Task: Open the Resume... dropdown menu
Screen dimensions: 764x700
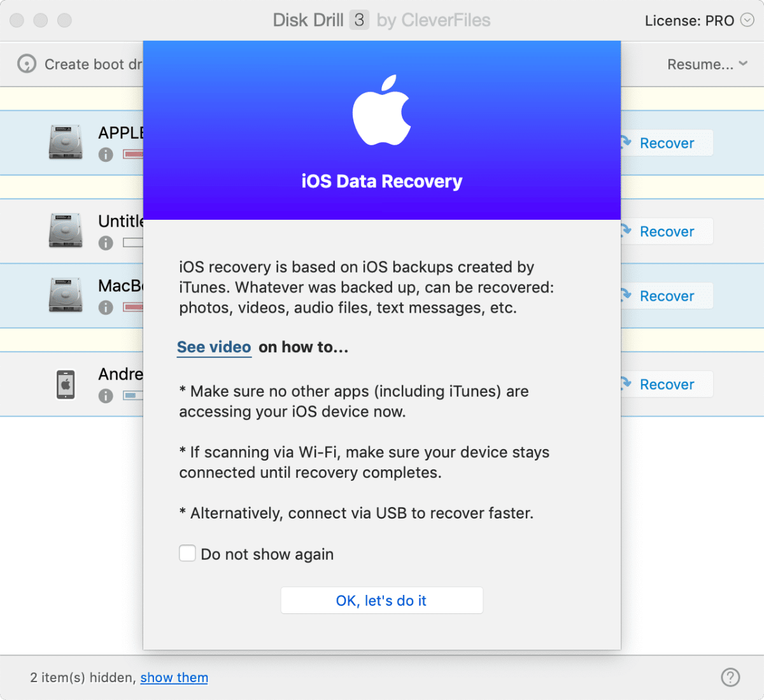Action: (707, 64)
